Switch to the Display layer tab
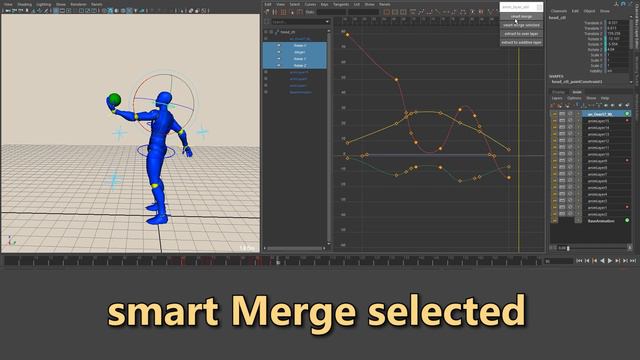640x360 pixels. 558,92
